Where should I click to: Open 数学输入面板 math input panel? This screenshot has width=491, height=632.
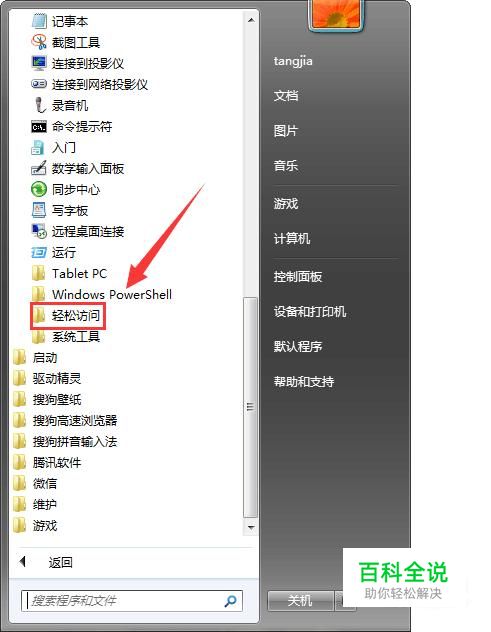click(39, 168)
